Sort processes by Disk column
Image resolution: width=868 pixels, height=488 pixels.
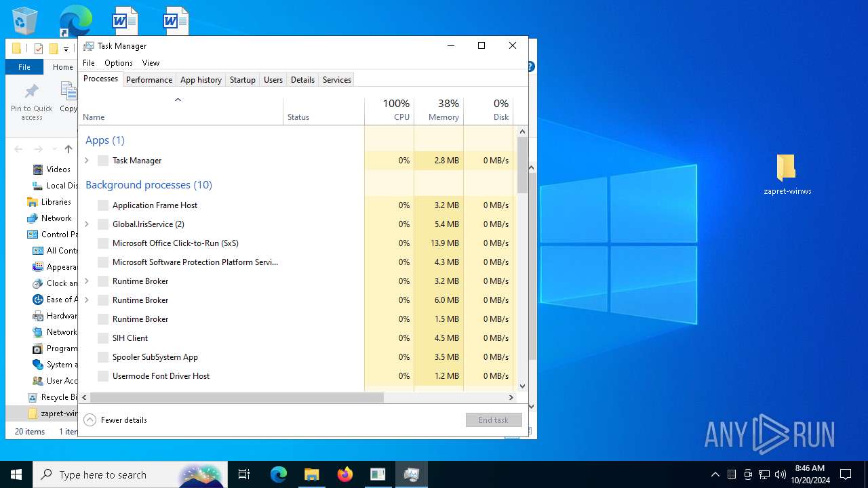click(x=488, y=110)
